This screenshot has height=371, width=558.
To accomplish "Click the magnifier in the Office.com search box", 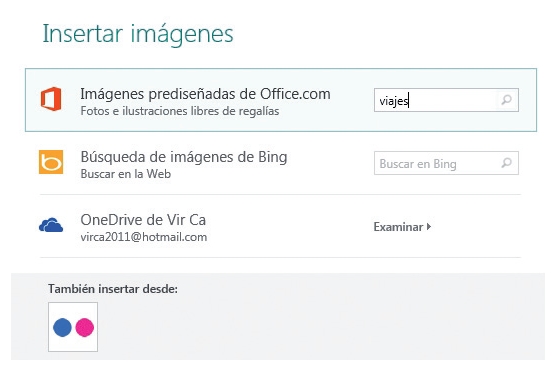I will pos(506,100).
